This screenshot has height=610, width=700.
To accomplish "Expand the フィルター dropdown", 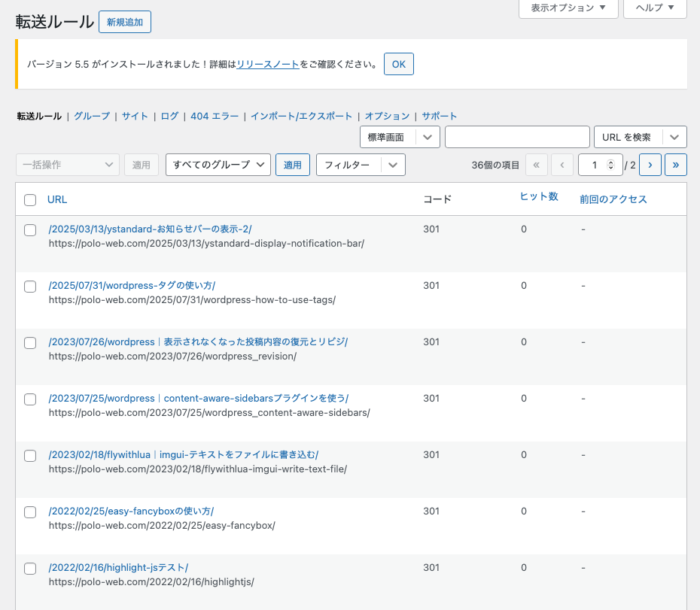I will (x=361, y=165).
